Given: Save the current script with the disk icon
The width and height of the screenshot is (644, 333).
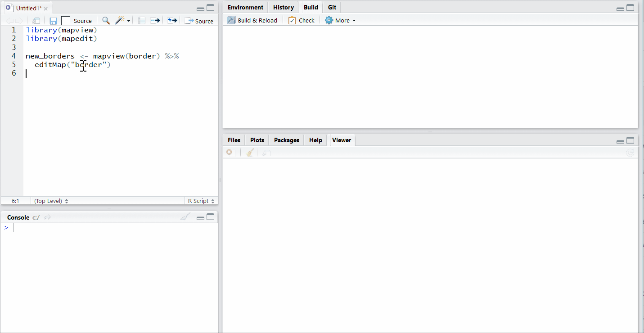Looking at the screenshot, I should point(53,21).
